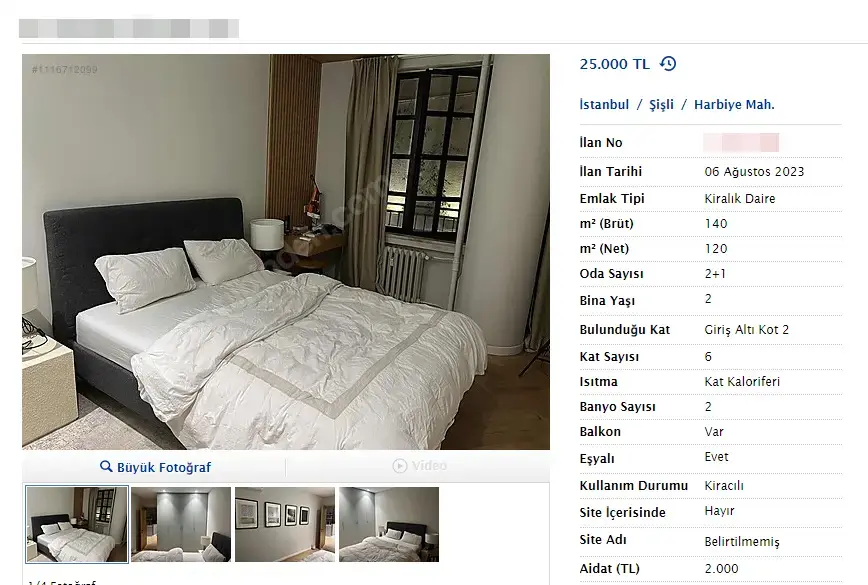Select the framed pictures wall thumbnail
Image resolution: width=868 pixels, height=585 pixels.
point(285,524)
